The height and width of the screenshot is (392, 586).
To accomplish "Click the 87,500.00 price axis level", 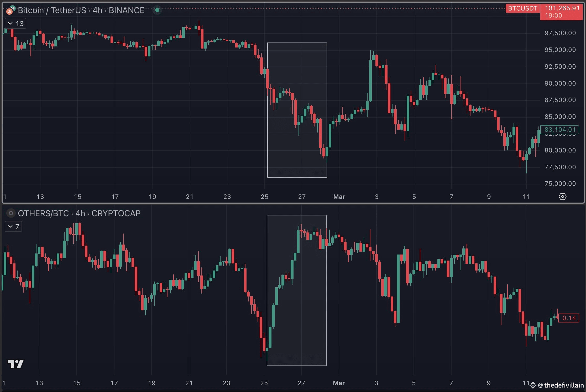I will click(x=560, y=100).
